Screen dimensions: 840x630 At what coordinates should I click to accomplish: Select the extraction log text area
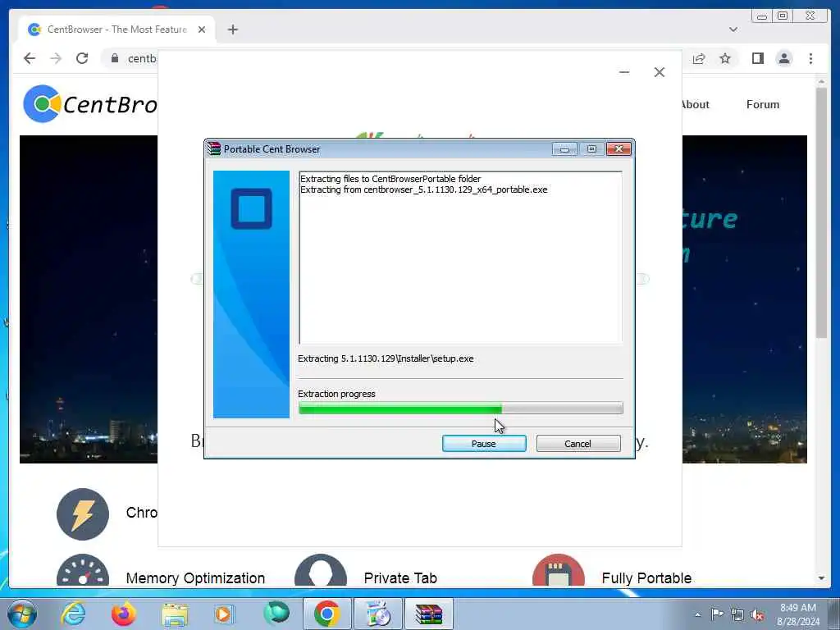(461, 258)
